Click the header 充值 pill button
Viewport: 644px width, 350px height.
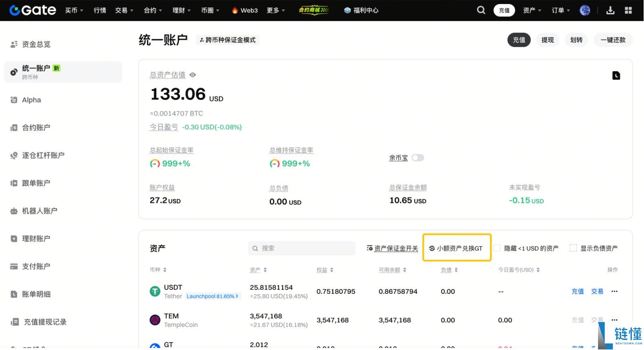[x=504, y=10]
